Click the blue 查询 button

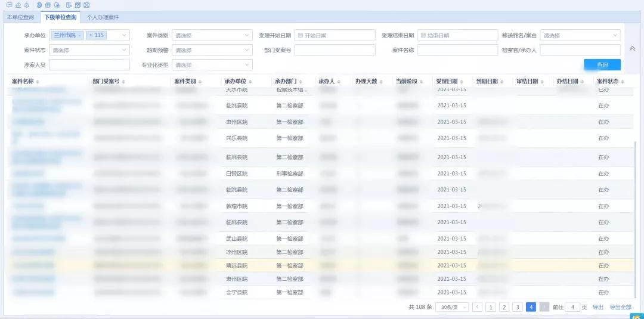602,65
